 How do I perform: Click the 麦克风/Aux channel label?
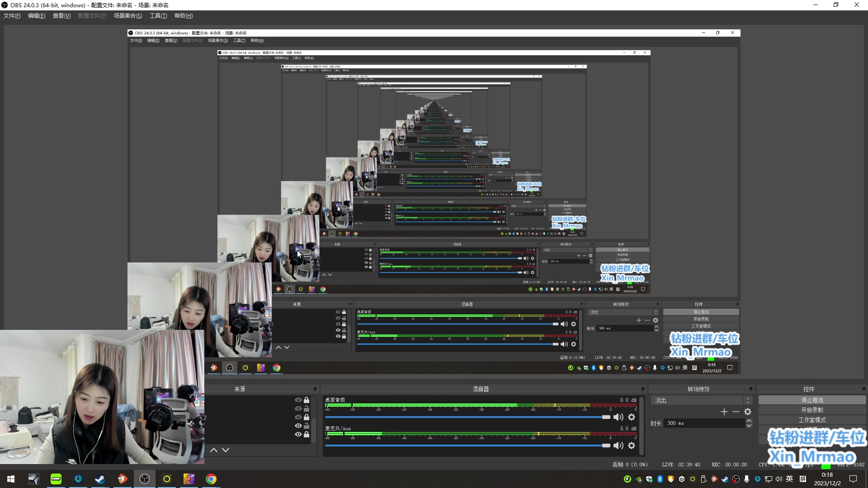tap(338, 428)
